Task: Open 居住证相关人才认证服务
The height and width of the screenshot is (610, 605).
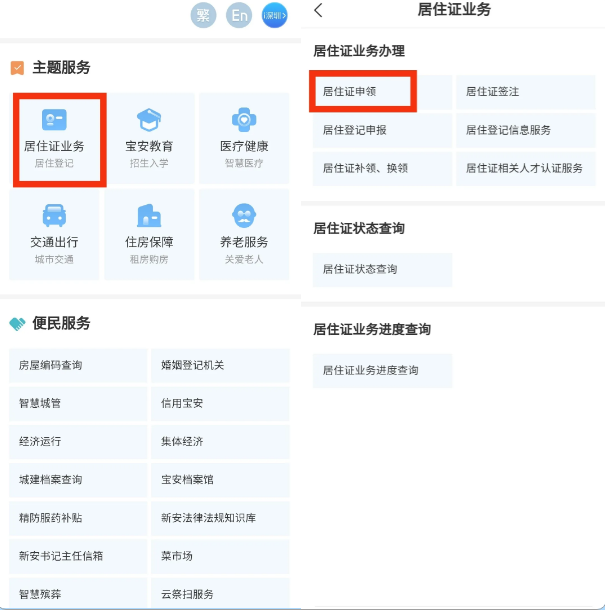Action: point(525,169)
